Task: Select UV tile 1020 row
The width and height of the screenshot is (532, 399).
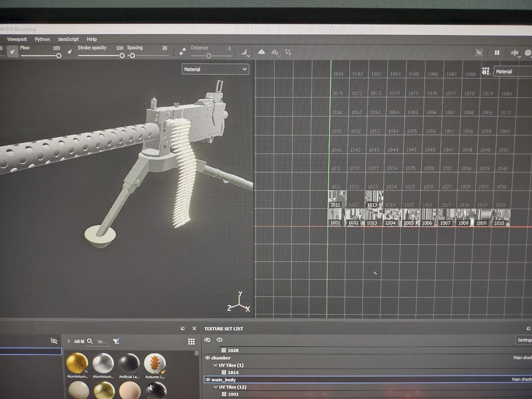Action: (367, 350)
